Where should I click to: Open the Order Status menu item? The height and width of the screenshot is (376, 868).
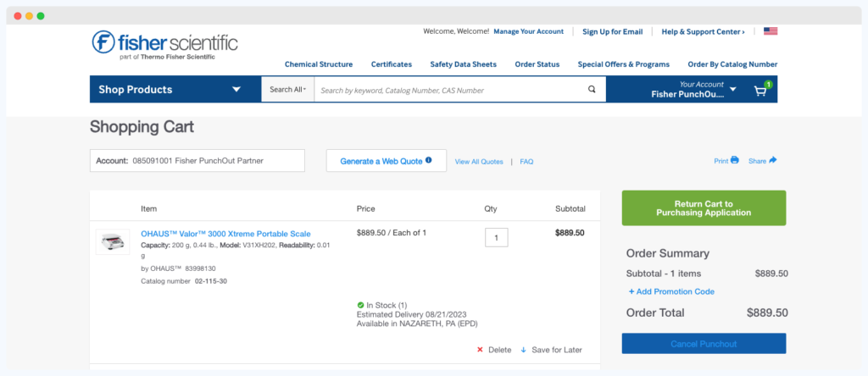[x=537, y=64]
